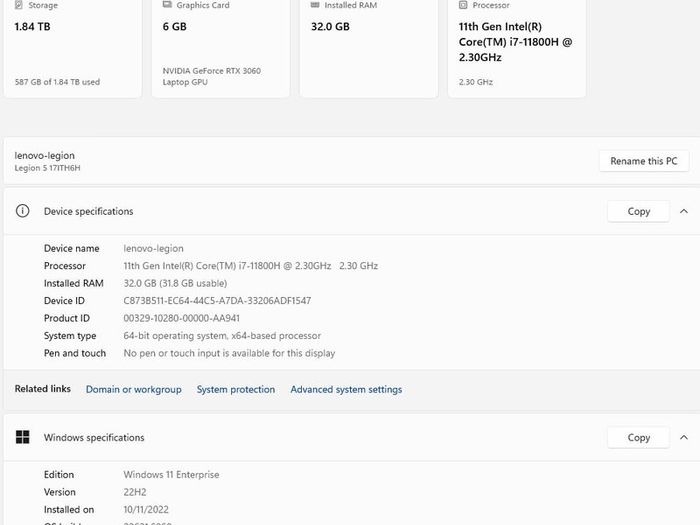The width and height of the screenshot is (700, 525).
Task: Click the Pen and touch label
Action: [x=75, y=353]
